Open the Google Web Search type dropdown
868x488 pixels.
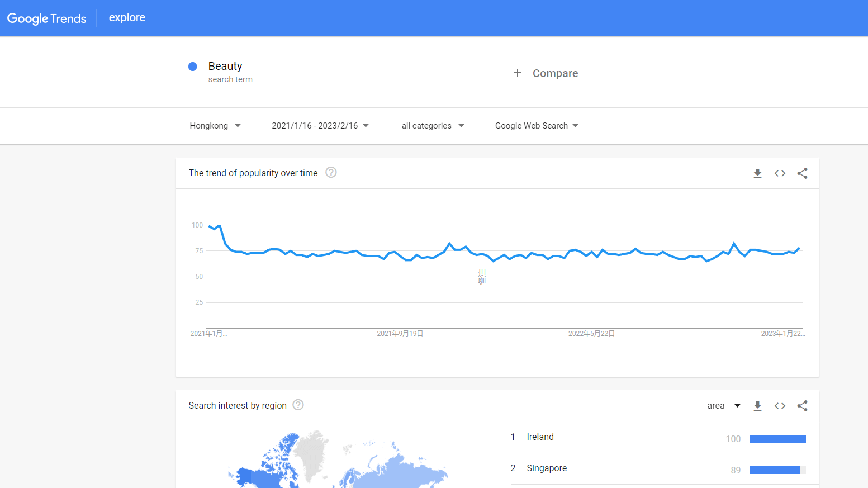pyautogui.click(x=537, y=126)
